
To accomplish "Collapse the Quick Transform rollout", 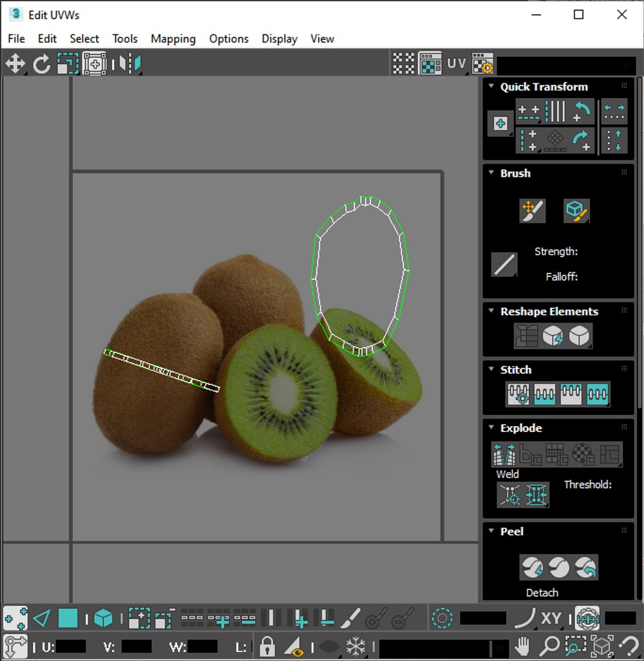I will pyautogui.click(x=492, y=86).
